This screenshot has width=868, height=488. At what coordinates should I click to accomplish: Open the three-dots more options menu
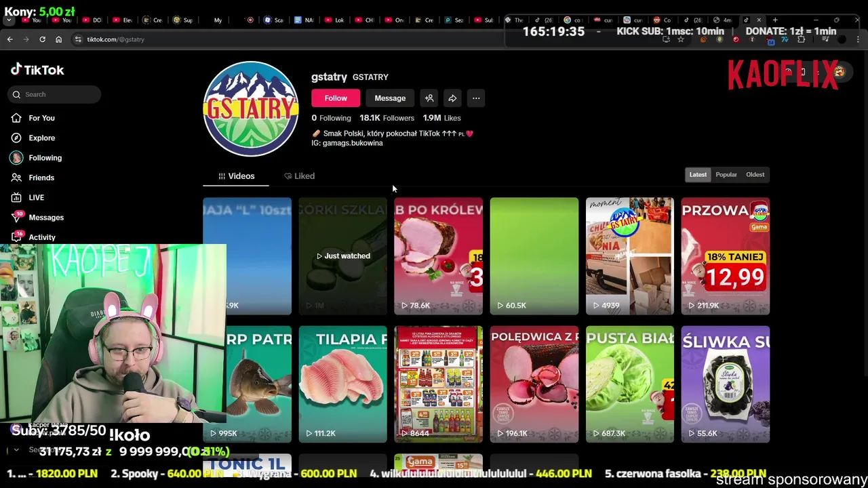coord(476,98)
